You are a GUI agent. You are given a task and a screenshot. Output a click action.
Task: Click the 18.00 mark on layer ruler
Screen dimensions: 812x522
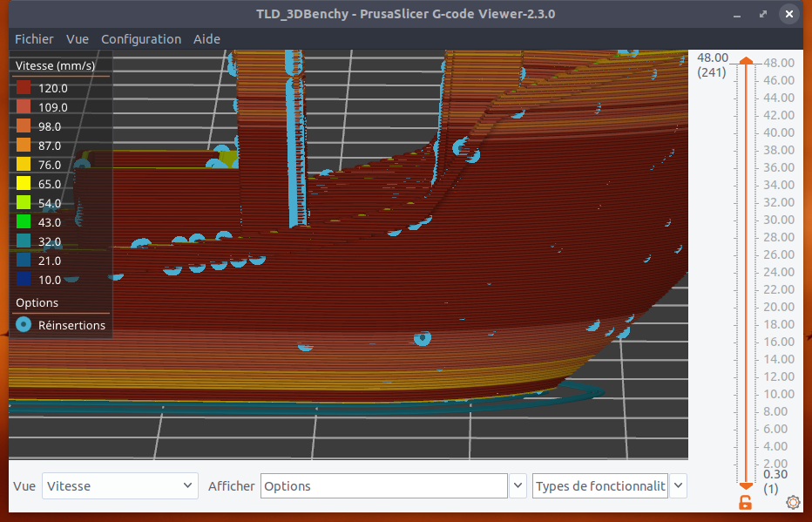click(x=779, y=324)
